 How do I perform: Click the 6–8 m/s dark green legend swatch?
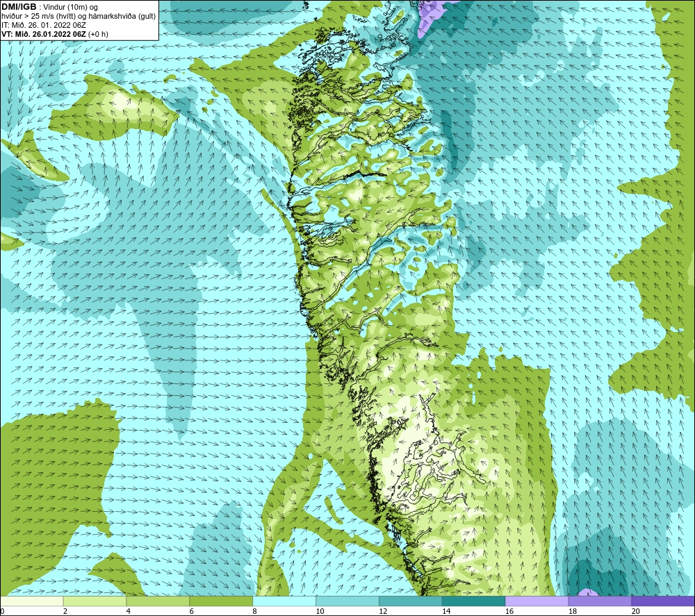(x=221, y=601)
